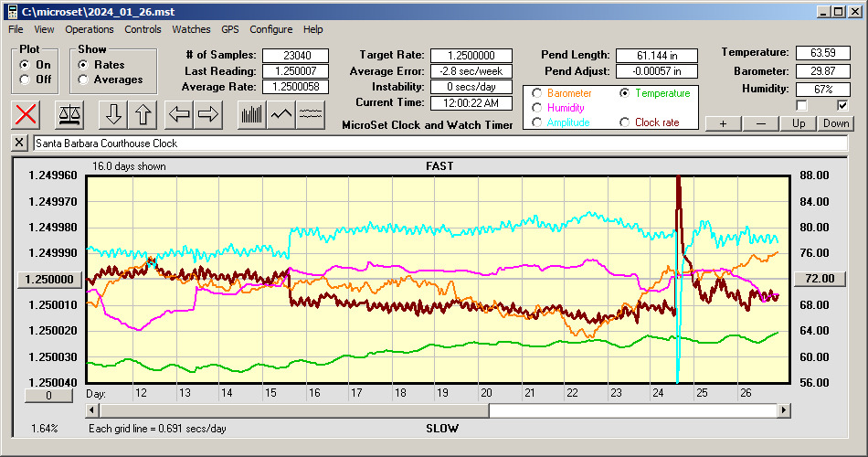Screen dimensions: 868x457
Task: Click the horizontal scrollbar right arrow
Action: pyautogui.click(x=784, y=410)
